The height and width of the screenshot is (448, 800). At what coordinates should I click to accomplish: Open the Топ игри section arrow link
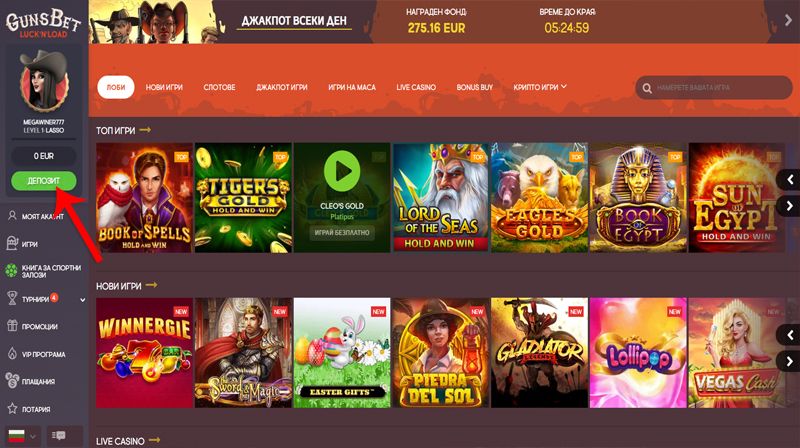(145, 130)
